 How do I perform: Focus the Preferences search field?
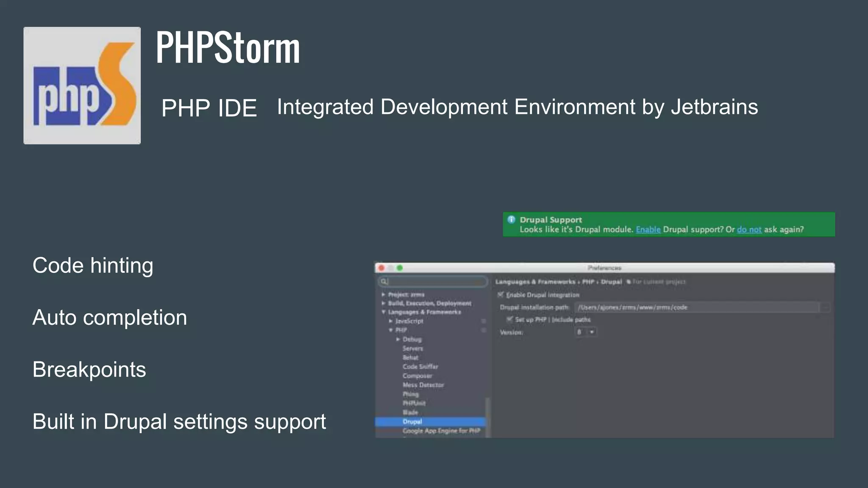pos(433,281)
